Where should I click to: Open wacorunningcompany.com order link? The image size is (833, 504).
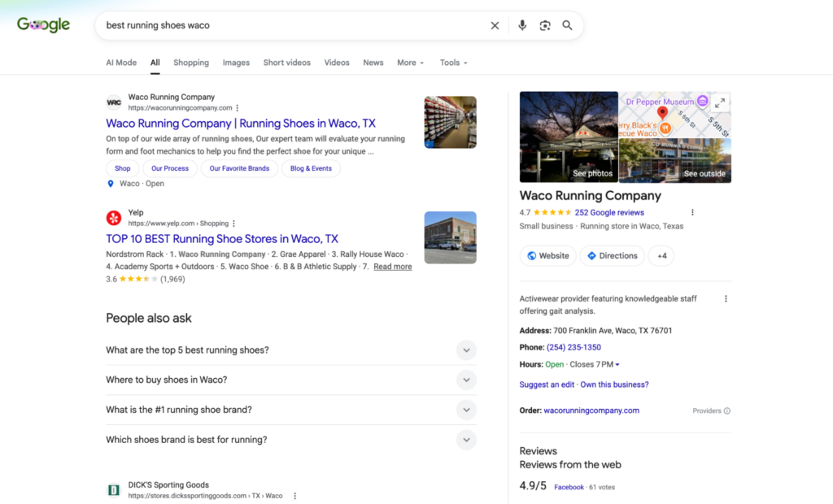[591, 411]
